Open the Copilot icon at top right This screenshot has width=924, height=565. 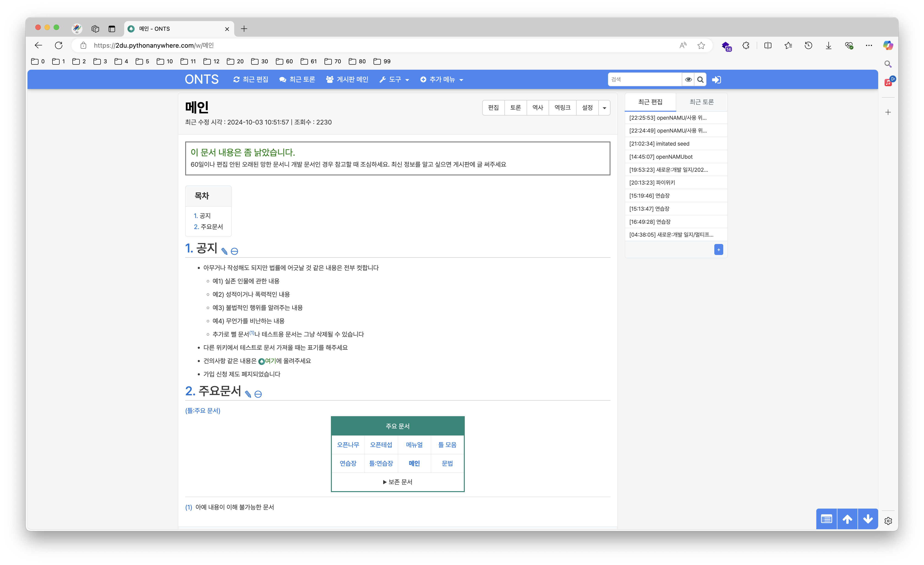pos(888,45)
